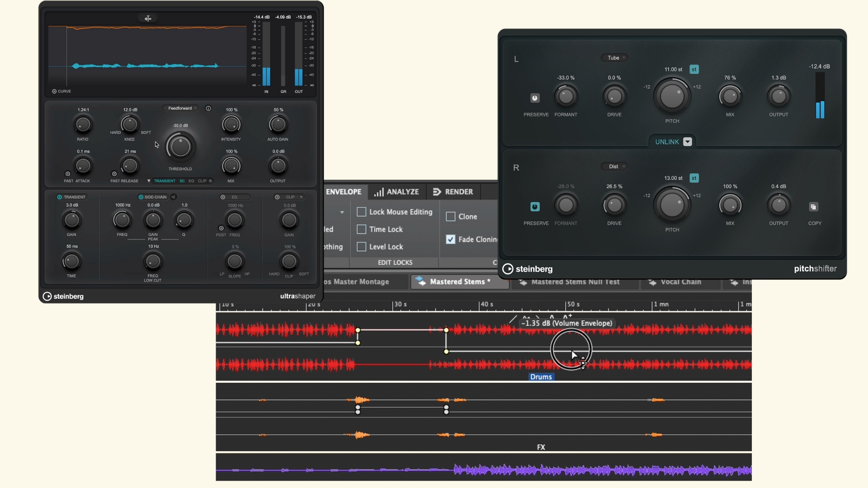Image resolution: width=868 pixels, height=488 pixels.
Task: Click the COPY icon in pitchshifter
Action: (813, 207)
